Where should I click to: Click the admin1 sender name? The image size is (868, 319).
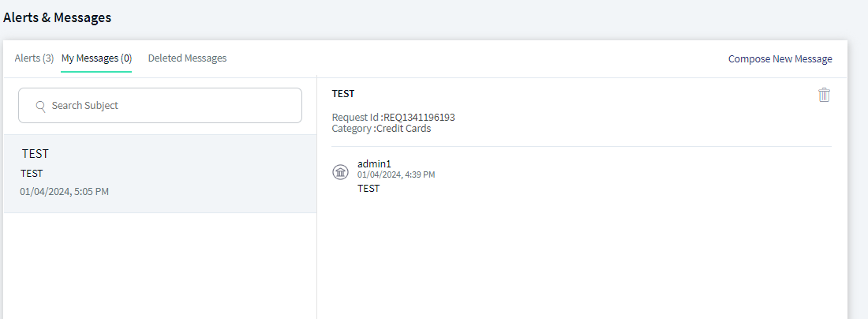[374, 164]
